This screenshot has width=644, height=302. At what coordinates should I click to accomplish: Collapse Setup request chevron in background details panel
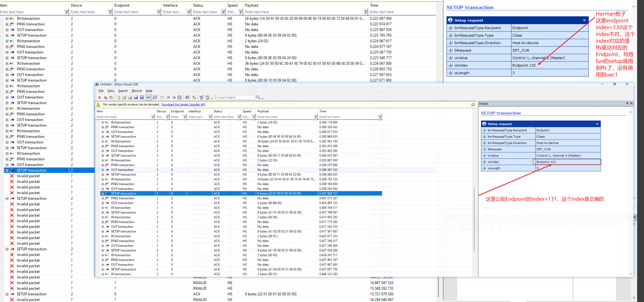pyautogui.click(x=584, y=20)
